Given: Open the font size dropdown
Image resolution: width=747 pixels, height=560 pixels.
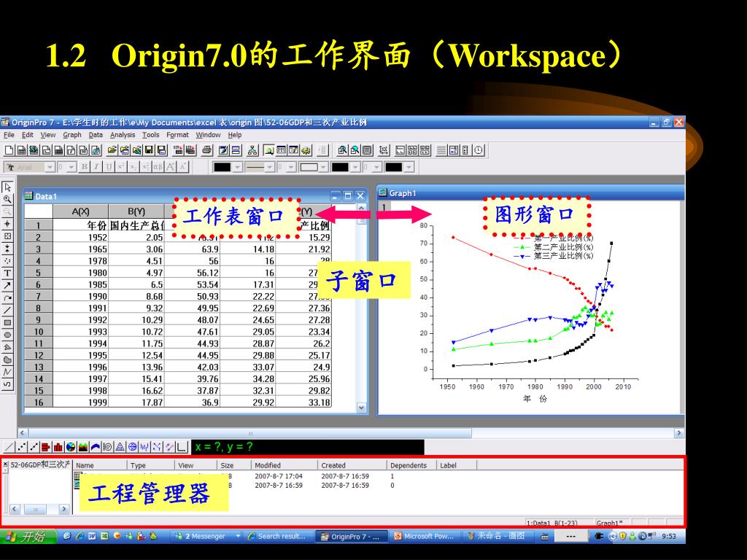Looking at the screenshot, I should click(71, 167).
